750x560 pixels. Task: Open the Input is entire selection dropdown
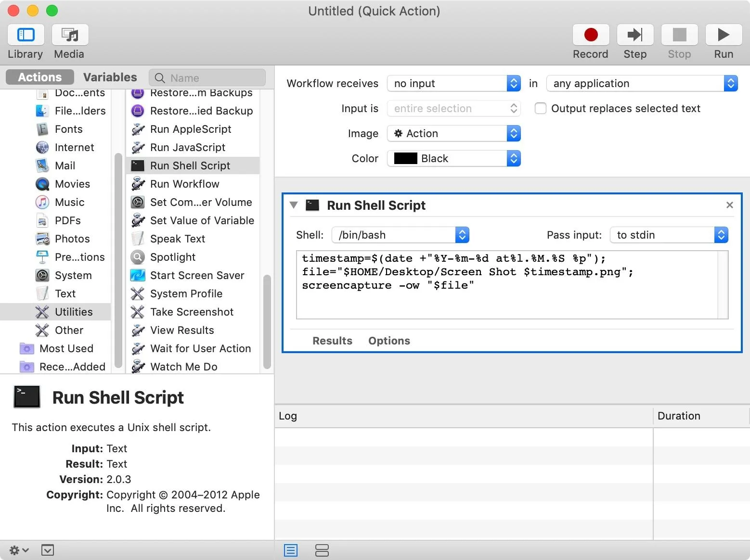click(x=454, y=108)
